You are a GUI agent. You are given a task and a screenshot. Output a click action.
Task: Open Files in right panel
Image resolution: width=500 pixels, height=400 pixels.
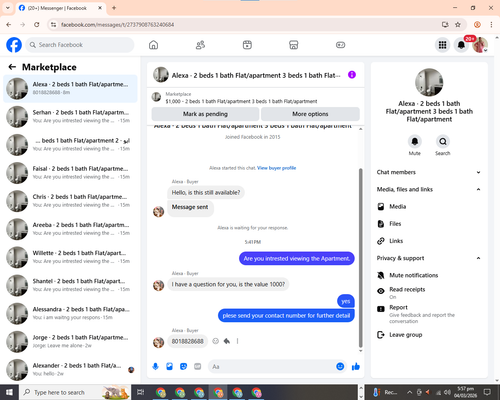click(x=429, y=224)
